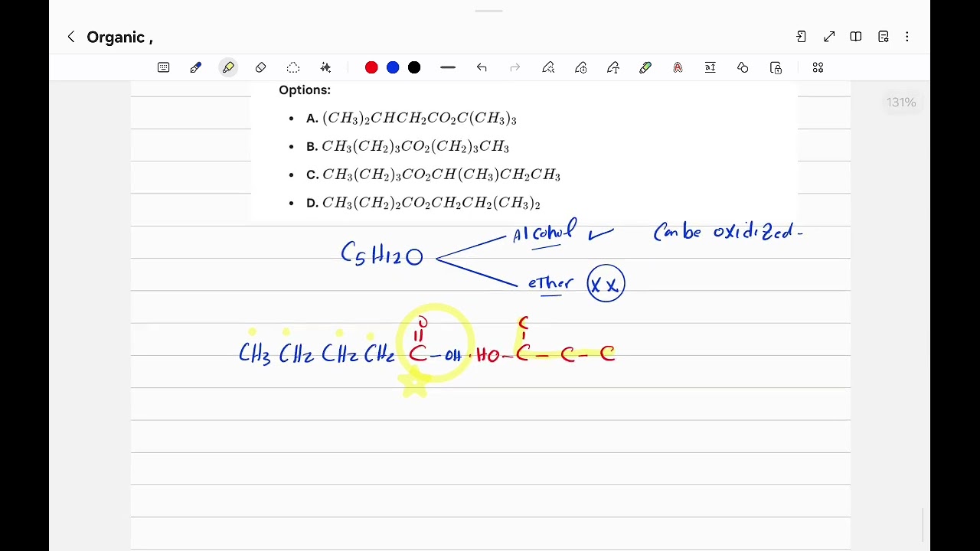The height and width of the screenshot is (551, 980).
Task: Tap option C. CH3(CH2)3CO2CH(CH3)CH2CH3
Action: 433,174
